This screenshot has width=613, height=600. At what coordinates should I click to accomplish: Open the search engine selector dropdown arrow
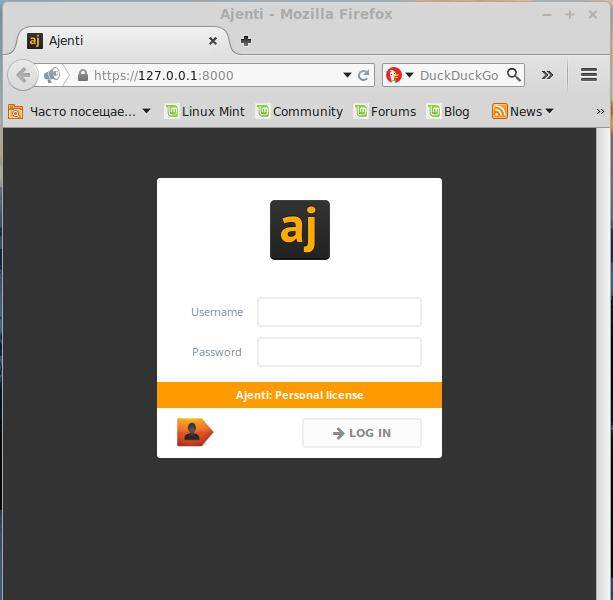tap(409, 75)
